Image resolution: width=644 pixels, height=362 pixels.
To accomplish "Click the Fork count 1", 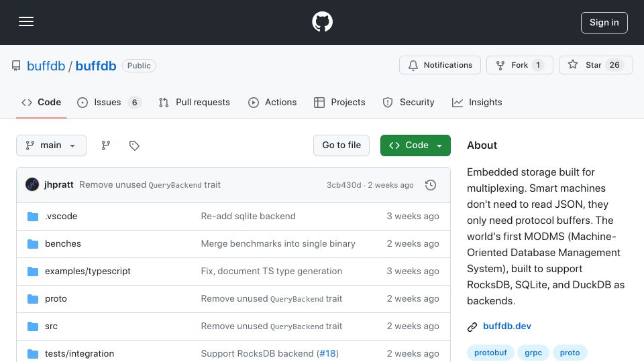I will click(538, 65).
